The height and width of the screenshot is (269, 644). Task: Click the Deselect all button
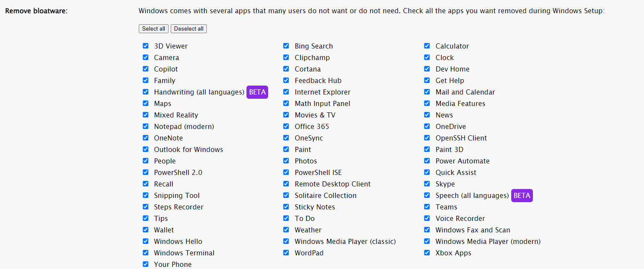coord(189,29)
